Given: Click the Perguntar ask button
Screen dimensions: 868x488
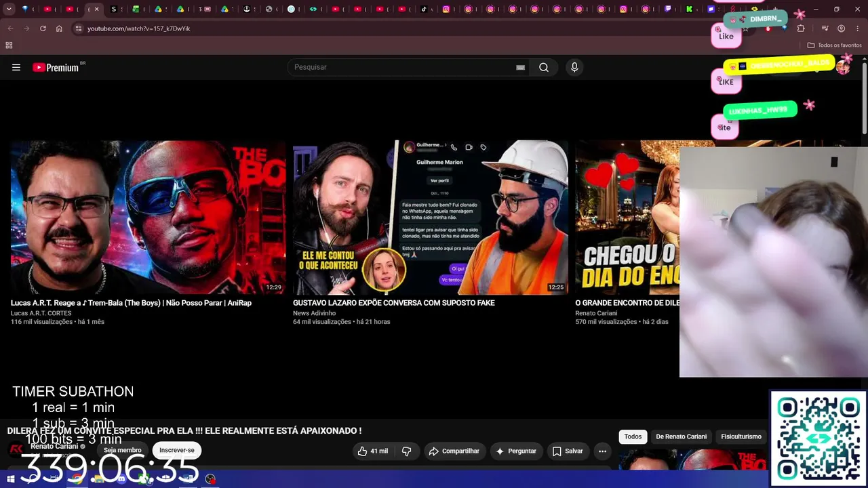Looking at the screenshot, I should (516, 451).
